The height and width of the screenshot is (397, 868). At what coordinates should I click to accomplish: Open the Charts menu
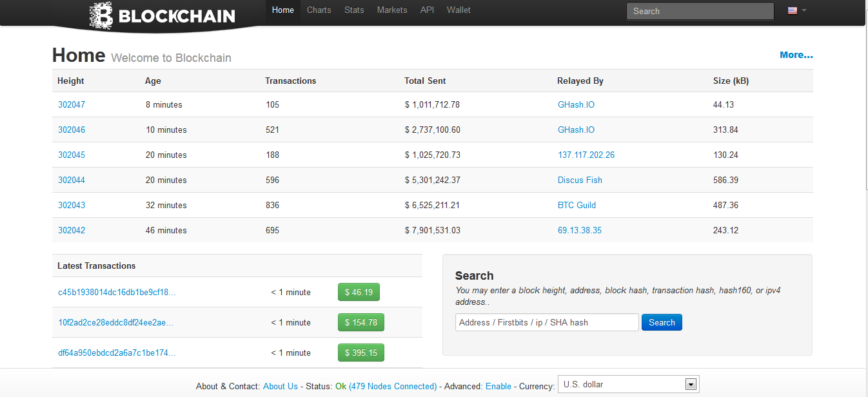tap(319, 10)
